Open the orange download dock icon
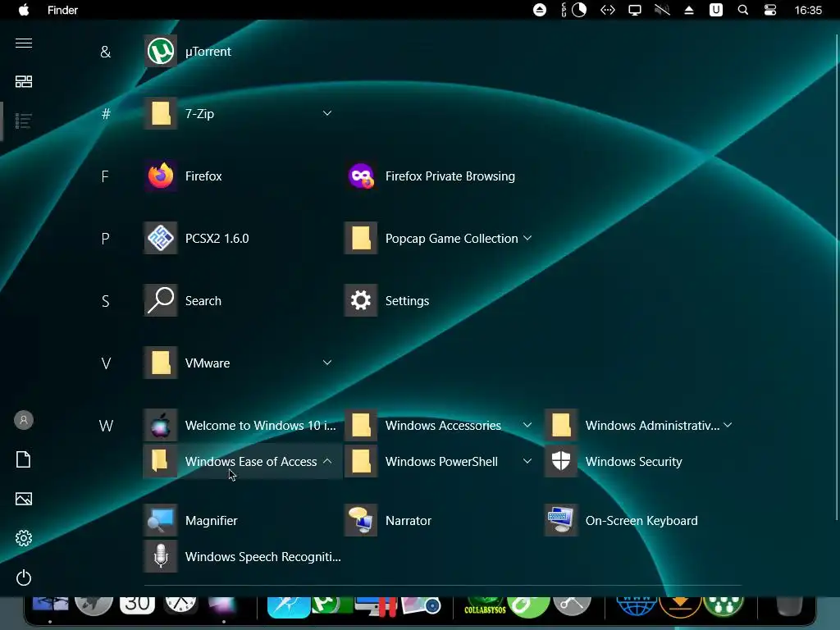This screenshot has width=840, height=630. (680, 606)
